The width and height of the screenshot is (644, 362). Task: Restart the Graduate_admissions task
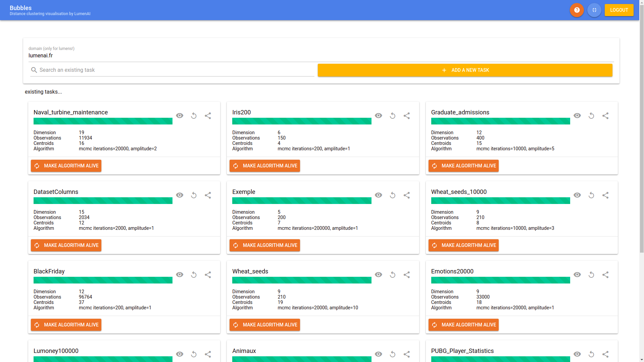point(591,116)
